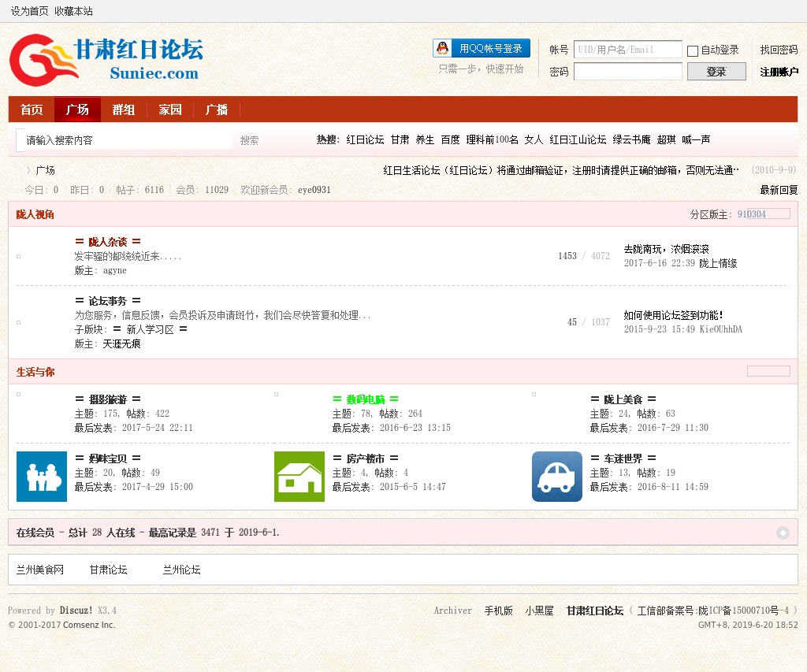Go to the 首页 navigation tab
This screenshot has height=672, width=807.
click(32, 110)
